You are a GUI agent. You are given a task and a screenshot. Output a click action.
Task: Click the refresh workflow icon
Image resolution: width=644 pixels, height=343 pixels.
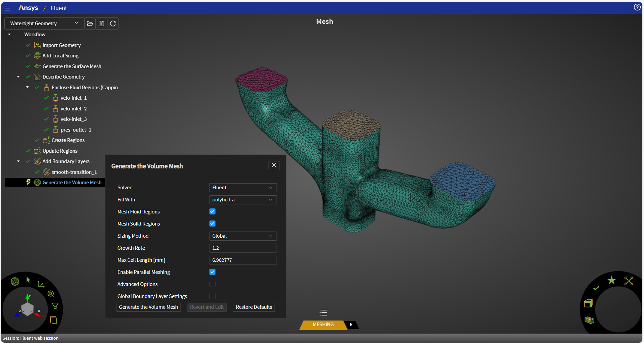point(112,23)
